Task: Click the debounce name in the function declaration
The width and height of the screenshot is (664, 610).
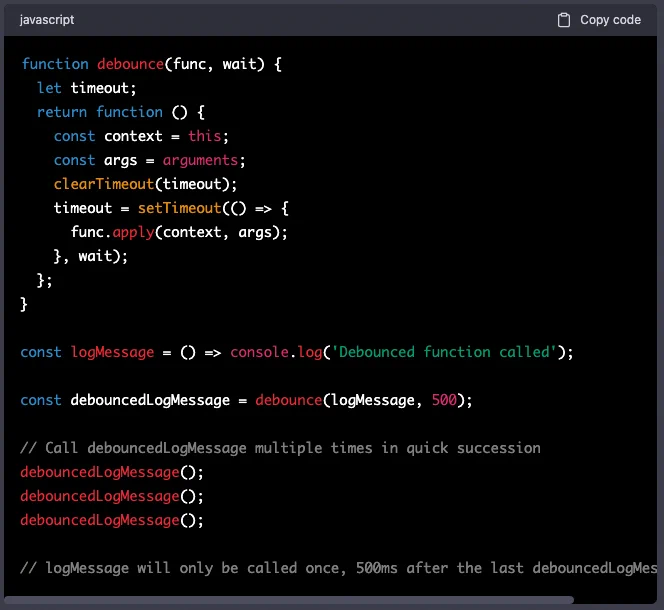Action: (x=130, y=64)
